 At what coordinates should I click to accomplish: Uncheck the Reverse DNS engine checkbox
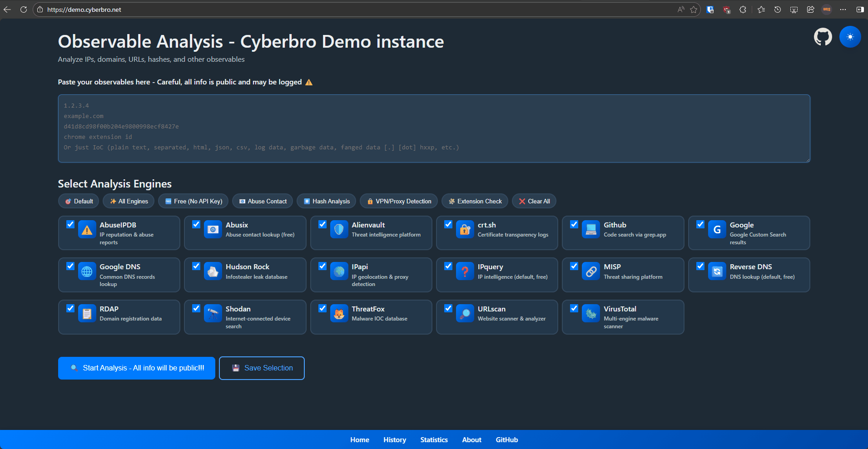coord(700,266)
